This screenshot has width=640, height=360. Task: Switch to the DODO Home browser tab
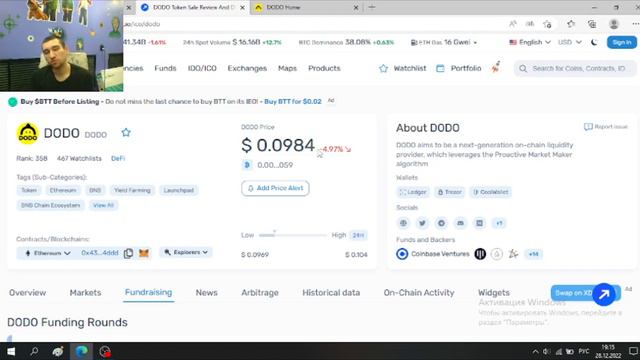[305, 7]
